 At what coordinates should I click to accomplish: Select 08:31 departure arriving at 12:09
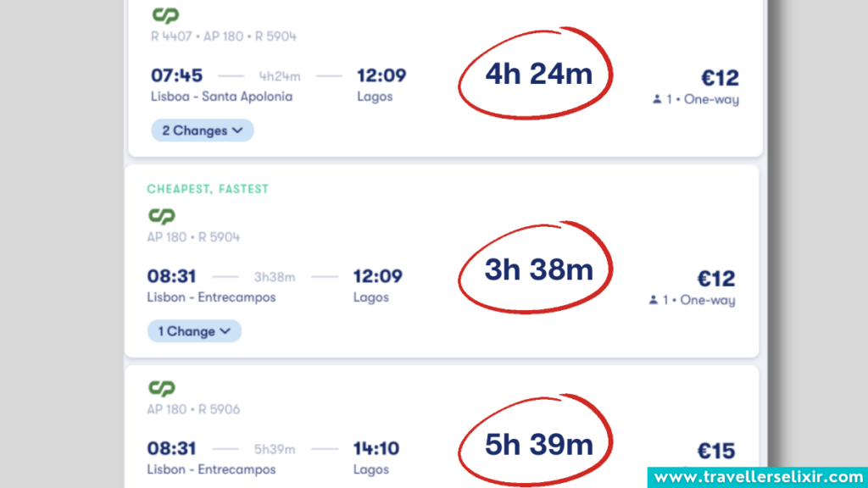click(173, 276)
